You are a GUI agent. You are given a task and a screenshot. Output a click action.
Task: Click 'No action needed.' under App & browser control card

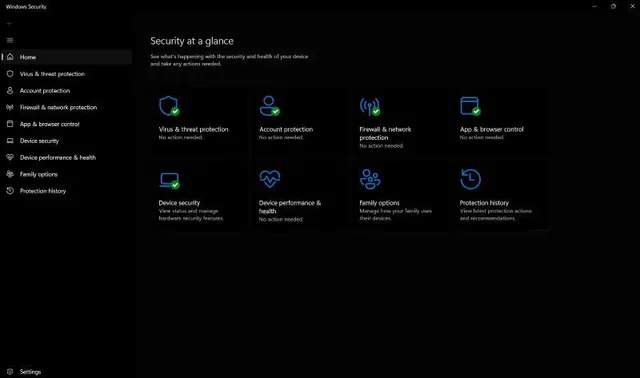[482, 138]
